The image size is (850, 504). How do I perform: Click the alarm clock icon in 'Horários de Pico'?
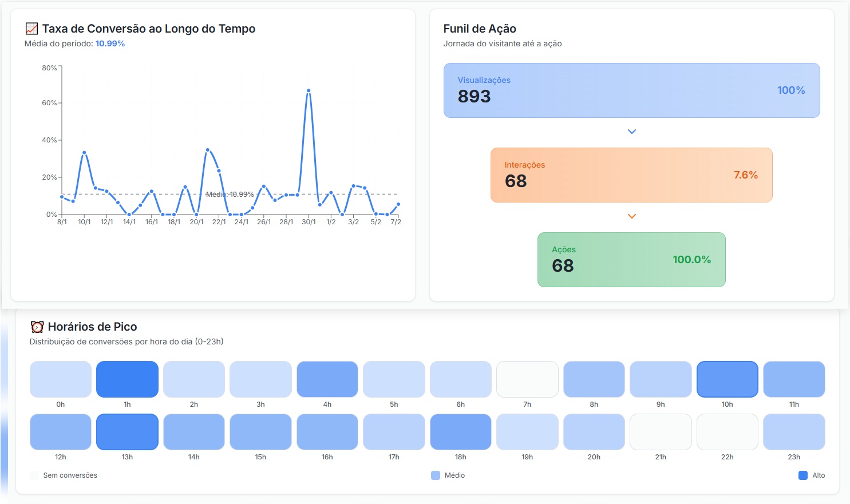click(37, 327)
